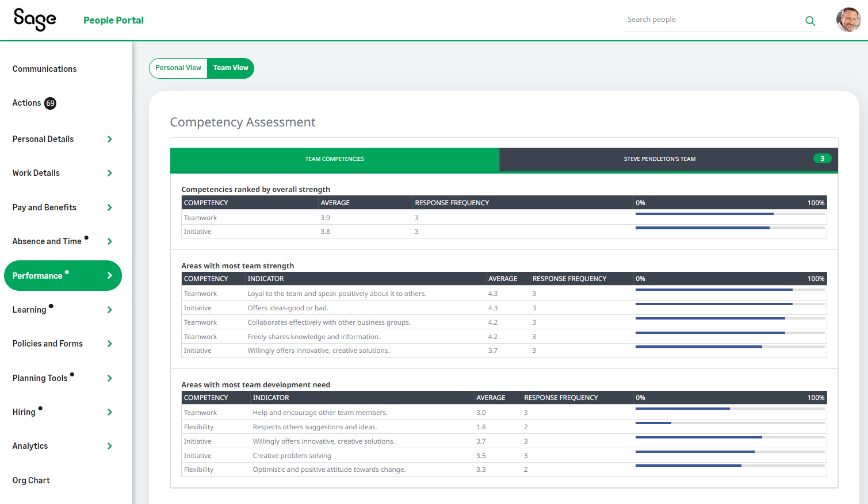
Task: Open the Team Competencies tab
Action: tap(335, 159)
